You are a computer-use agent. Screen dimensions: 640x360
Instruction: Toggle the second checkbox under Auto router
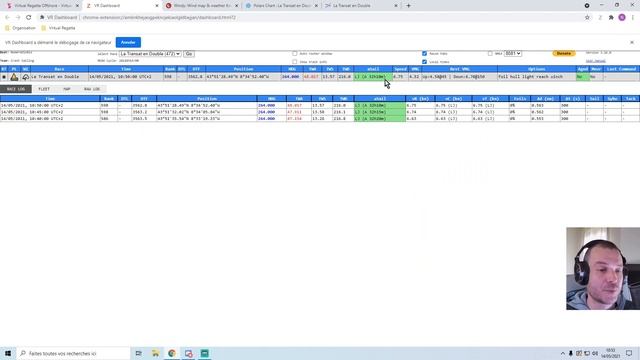tap(295, 62)
